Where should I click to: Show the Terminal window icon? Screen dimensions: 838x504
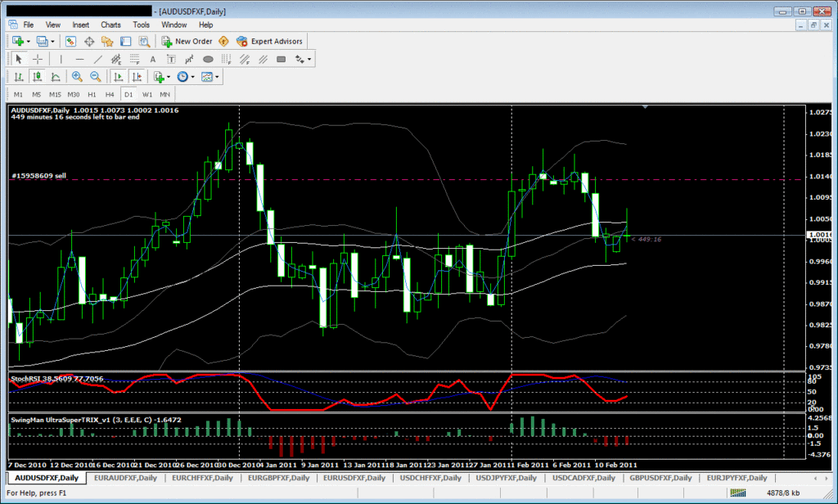pos(125,41)
